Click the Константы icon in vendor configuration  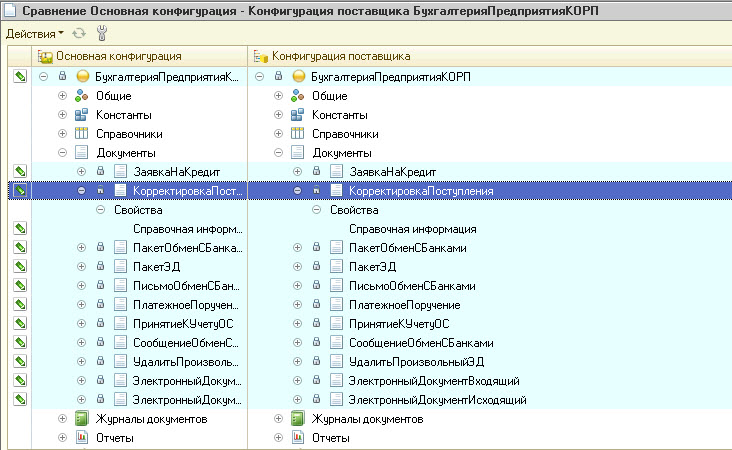297,114
